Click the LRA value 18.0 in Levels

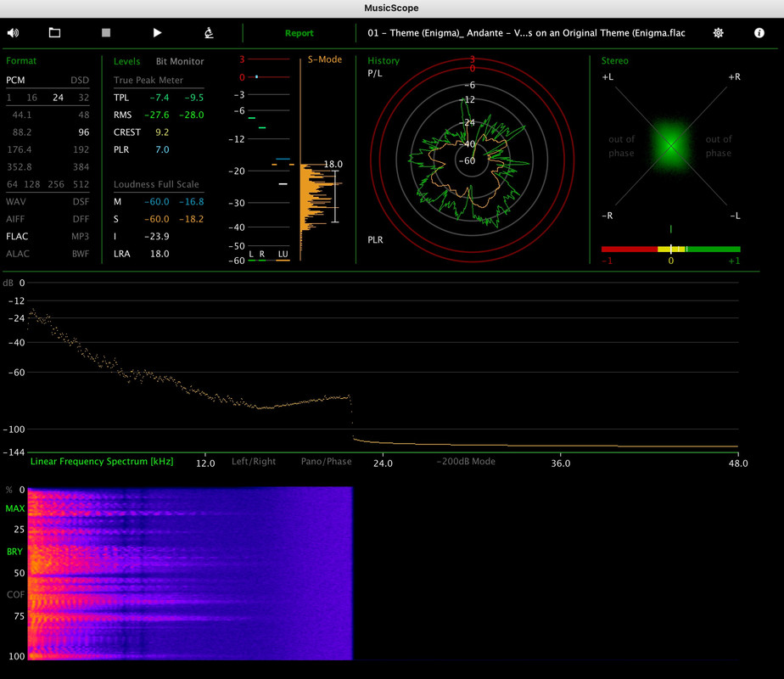160,254
